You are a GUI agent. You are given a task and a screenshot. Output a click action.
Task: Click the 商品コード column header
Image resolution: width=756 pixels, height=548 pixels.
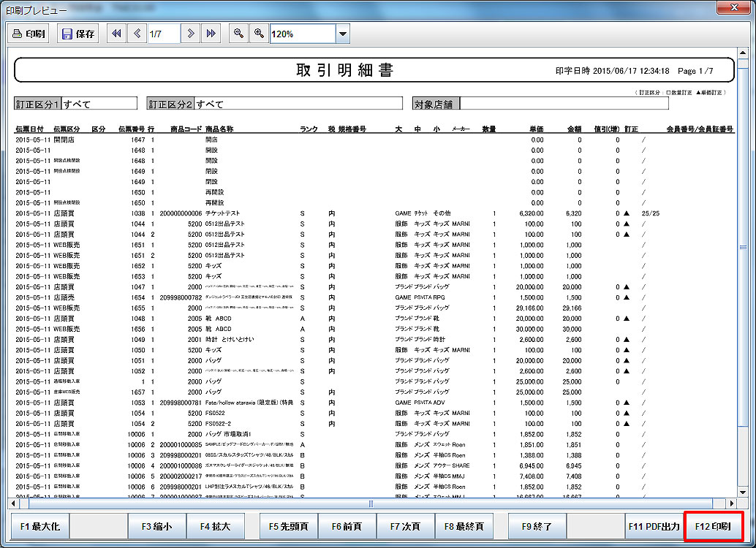pyautogui.click(x=186, y=129)
